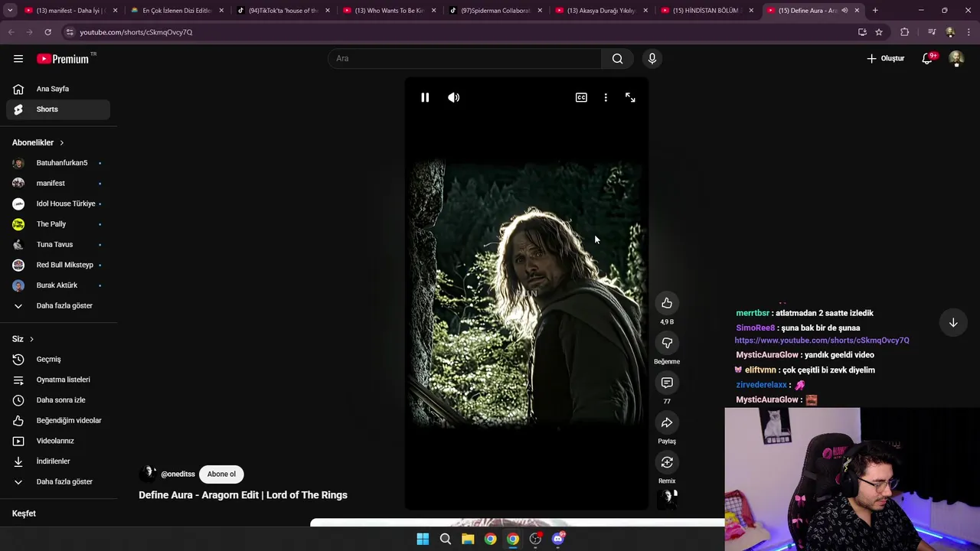Open the media controls music icon
The width and height of the screenshot is (980, 551).
point(931,32)
